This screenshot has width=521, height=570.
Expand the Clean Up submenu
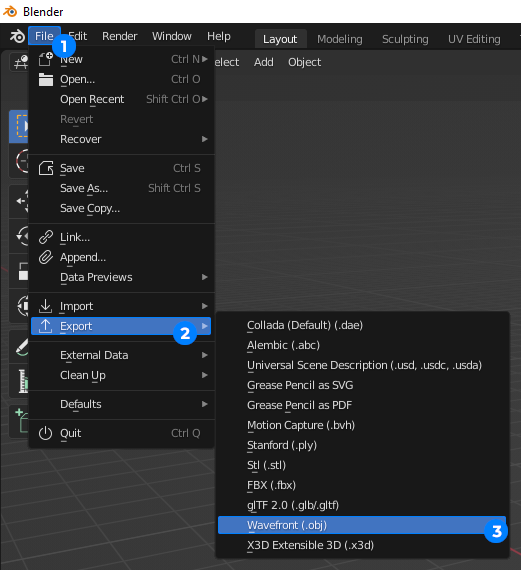click(x=121, y=375)
